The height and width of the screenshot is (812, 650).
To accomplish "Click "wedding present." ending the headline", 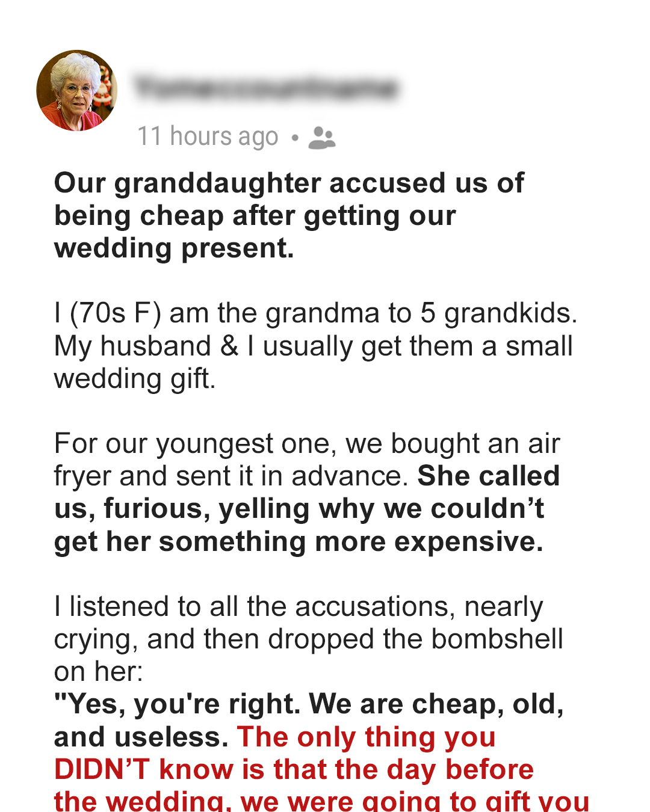I will coord(174,248).
